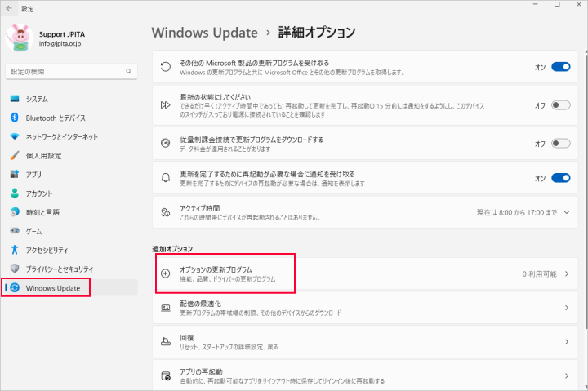The height and width of the screenshot is (391, 588).
Task: Open ゲーム category
Action: pos(71,231)
